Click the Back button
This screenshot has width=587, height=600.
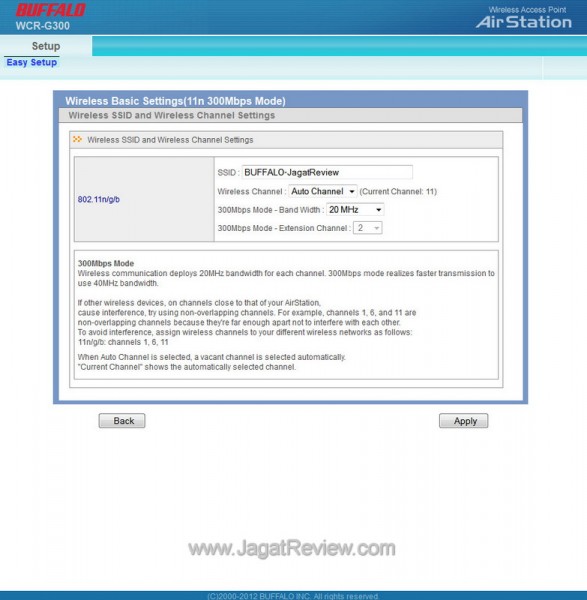tap(122, 421)
